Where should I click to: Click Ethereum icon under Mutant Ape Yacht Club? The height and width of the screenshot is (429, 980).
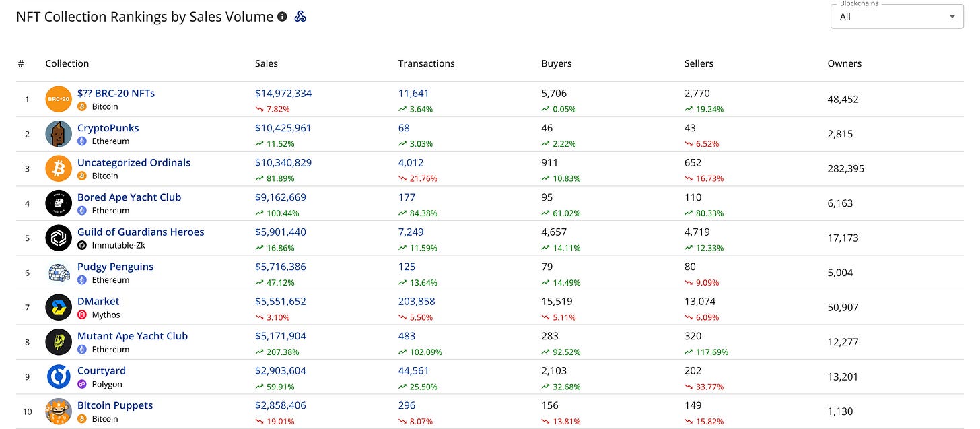point(82,350)
